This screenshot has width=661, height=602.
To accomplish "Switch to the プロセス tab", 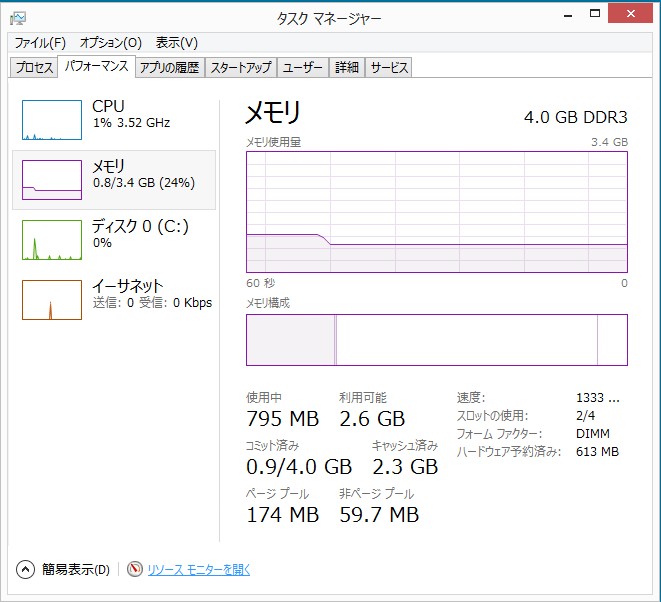I will pyautogui.click(x=34, y=67).
